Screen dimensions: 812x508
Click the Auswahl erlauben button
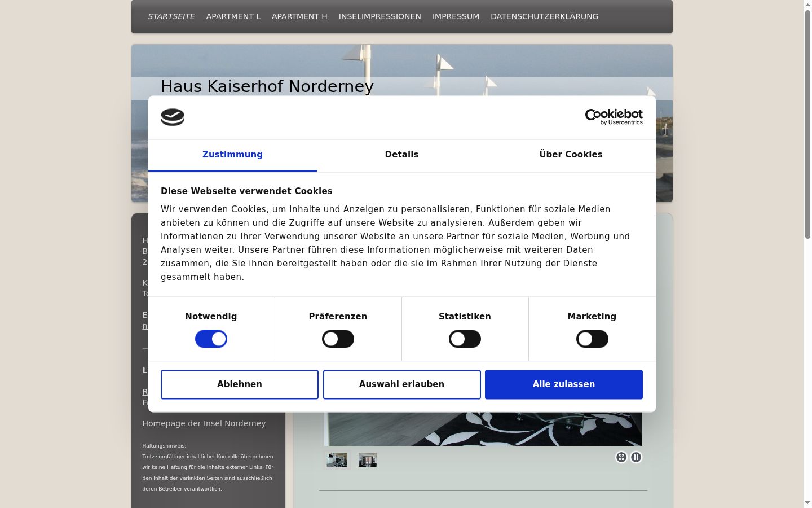click(401, 384)
